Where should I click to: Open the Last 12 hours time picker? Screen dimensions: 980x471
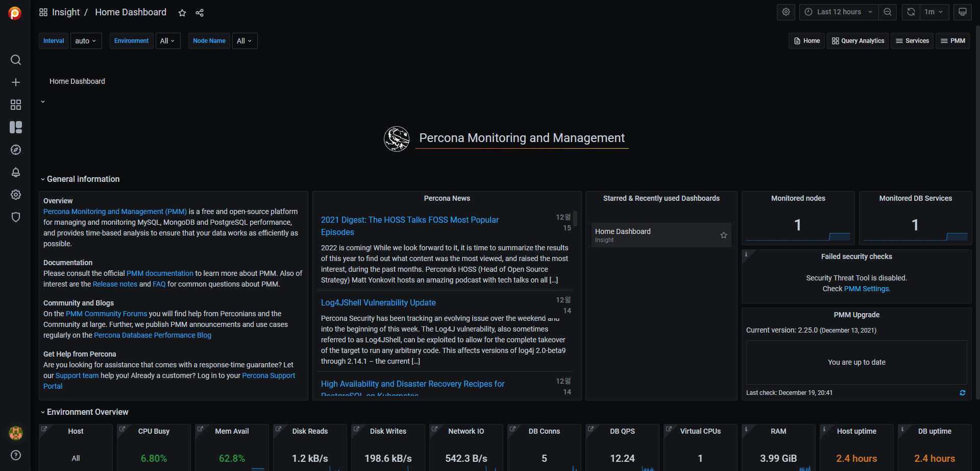[x=839, y=12]
